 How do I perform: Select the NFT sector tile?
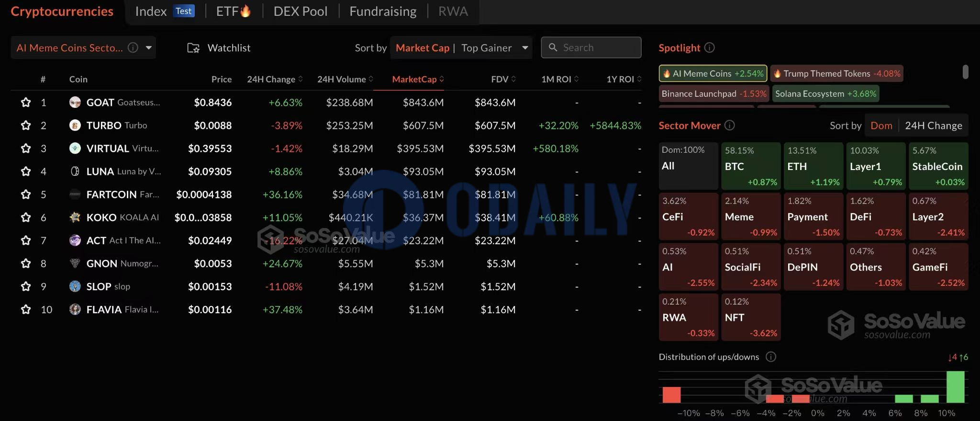click(x=751, y=317)
